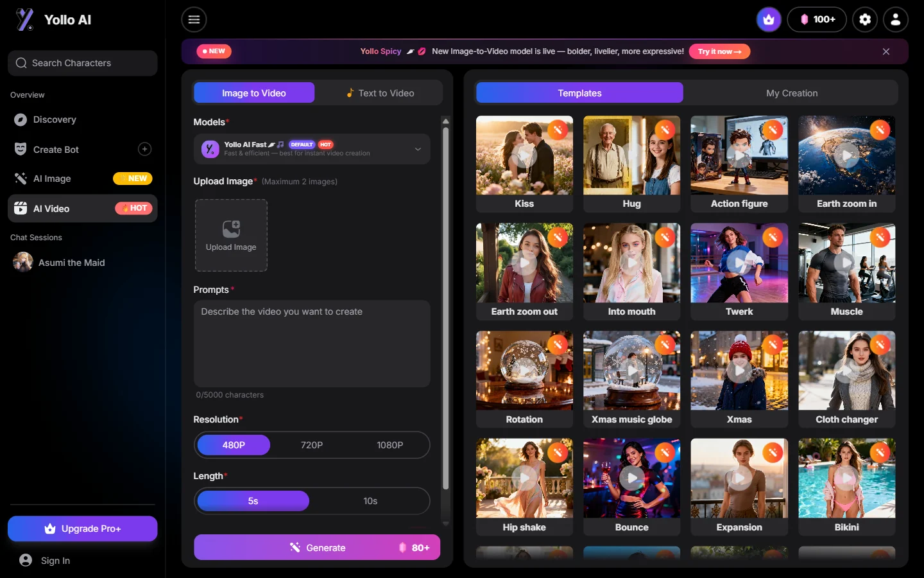Select 720P resolution
Screen dimensions: 924x578
coord(312,445)
